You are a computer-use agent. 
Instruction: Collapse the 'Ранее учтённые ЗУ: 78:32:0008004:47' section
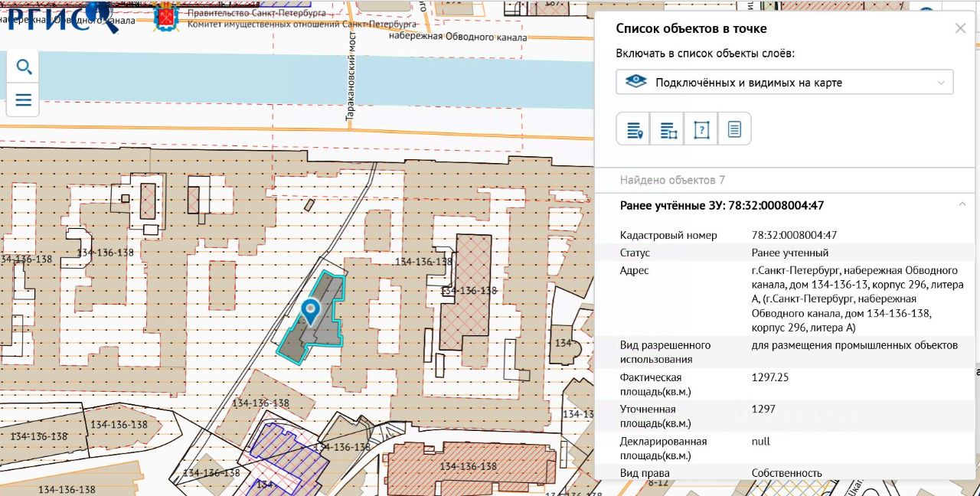pos(962,204)
